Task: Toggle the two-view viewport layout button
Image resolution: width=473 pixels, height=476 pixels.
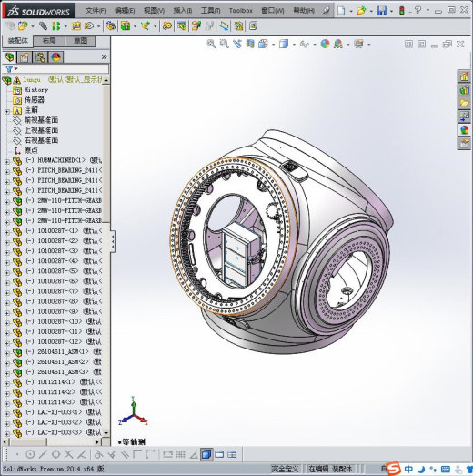Action: pyautogui.click(x=219, y=454)
